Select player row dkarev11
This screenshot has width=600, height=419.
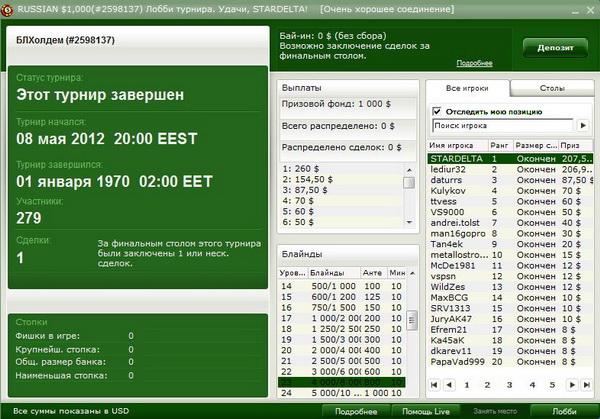click(x=510, y=351)
